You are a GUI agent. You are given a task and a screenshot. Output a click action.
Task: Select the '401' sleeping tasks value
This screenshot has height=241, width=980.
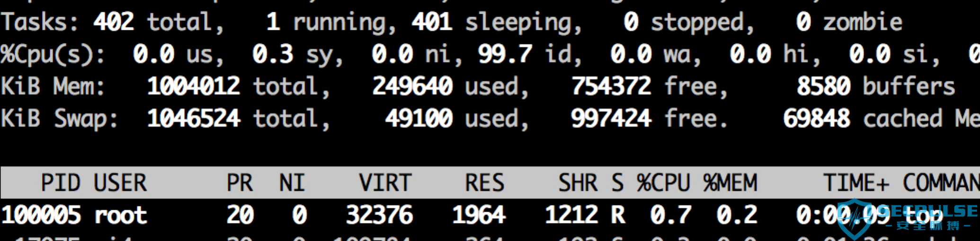(x=432, y=22)
